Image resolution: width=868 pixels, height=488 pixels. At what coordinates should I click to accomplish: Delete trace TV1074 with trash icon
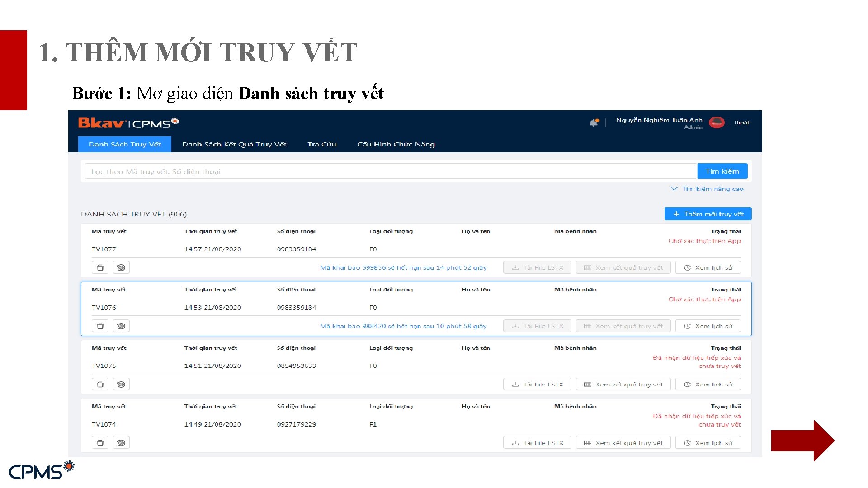100,443
